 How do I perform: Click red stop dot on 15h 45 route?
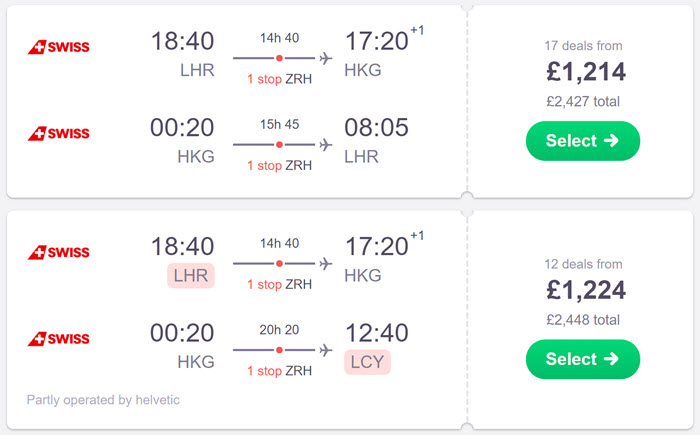coord(279,145)
